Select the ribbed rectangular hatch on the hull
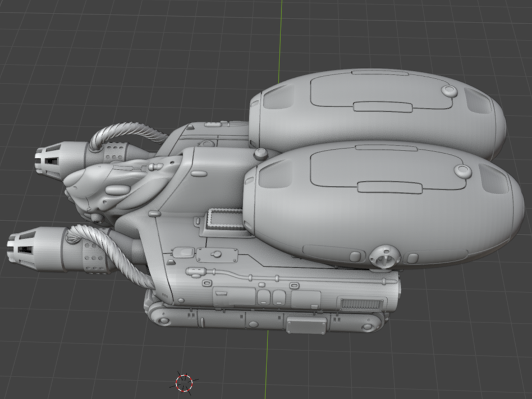The width and height of the screenshot is (532, 399). pyautogui.click(x=224, y=219)
